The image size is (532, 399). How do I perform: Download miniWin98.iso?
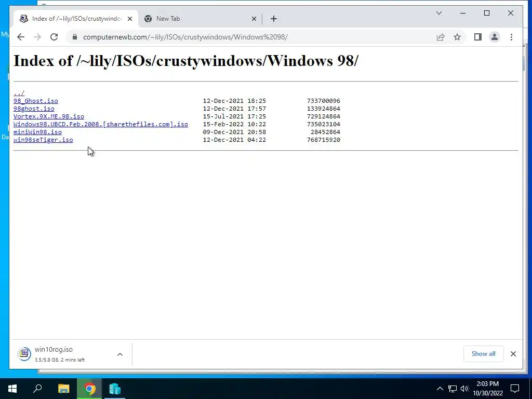(x=37, y=132)
